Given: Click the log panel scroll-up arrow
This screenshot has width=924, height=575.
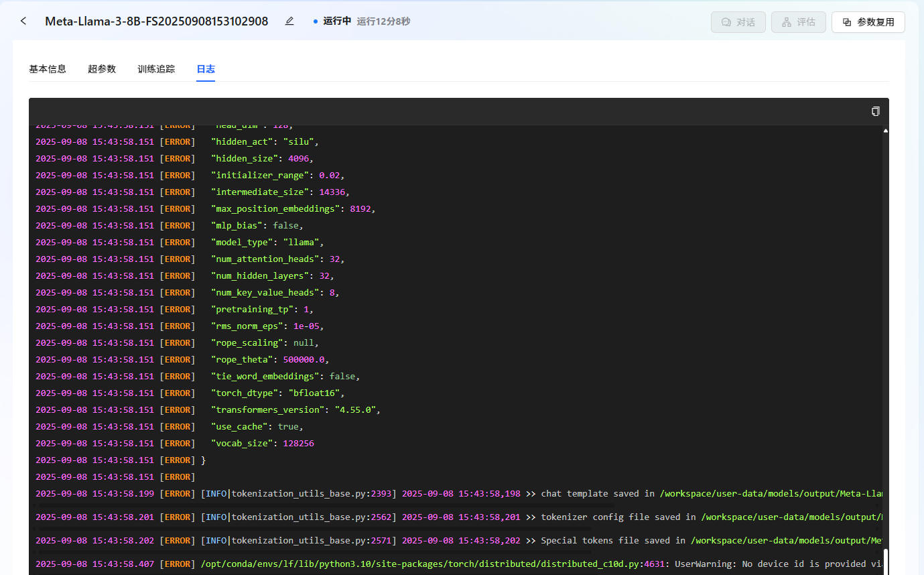Looking at the screenshot, I should [885, 131].
